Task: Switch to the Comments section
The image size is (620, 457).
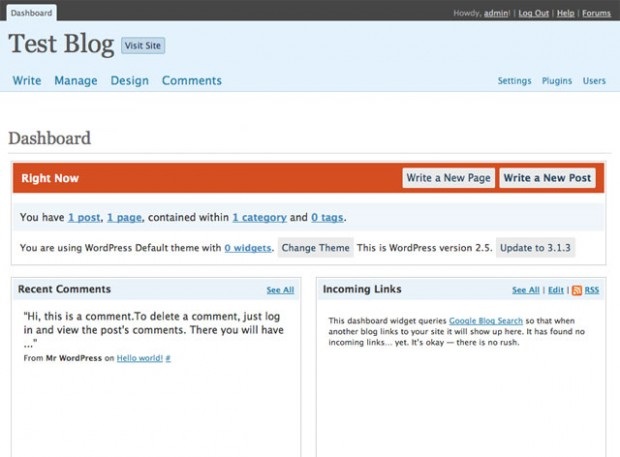Action: (x=192, y=80)
